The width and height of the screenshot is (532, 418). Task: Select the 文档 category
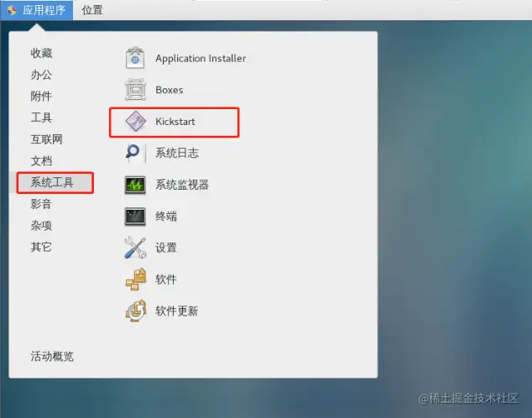(41, 161)
